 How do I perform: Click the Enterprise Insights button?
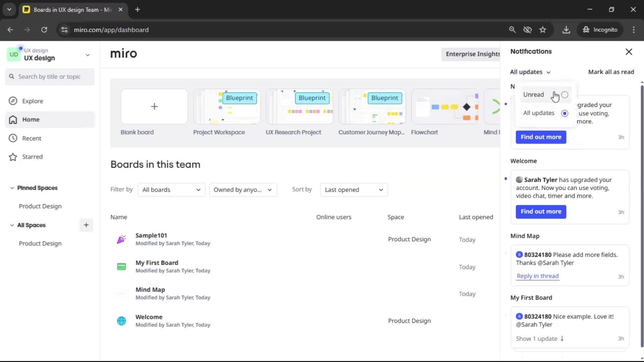[471, 54]
